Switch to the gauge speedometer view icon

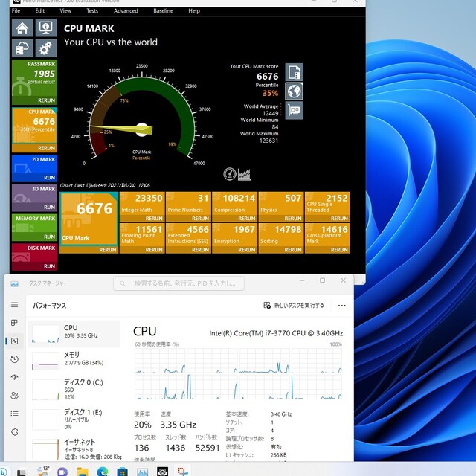pyautogui.click(x=230, y=174)
